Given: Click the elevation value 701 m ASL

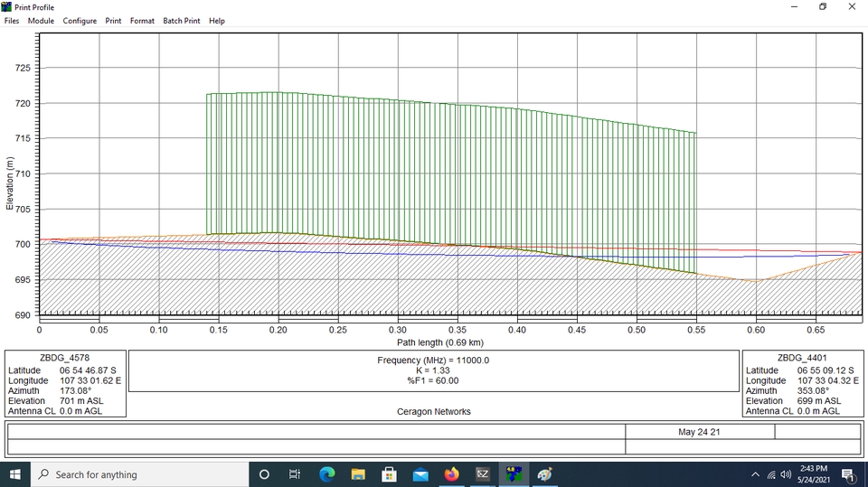Looking at the screenshot, I should [81, 400].
